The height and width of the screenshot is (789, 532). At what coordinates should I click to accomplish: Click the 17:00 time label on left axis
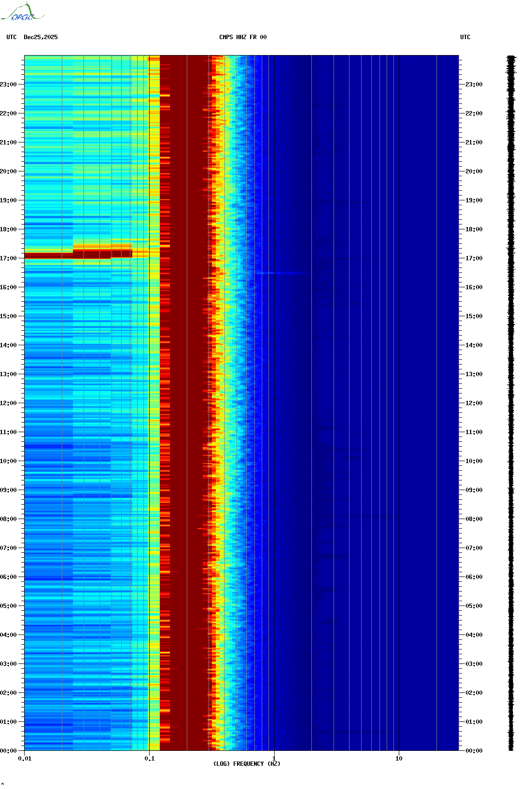pos(8,258)
